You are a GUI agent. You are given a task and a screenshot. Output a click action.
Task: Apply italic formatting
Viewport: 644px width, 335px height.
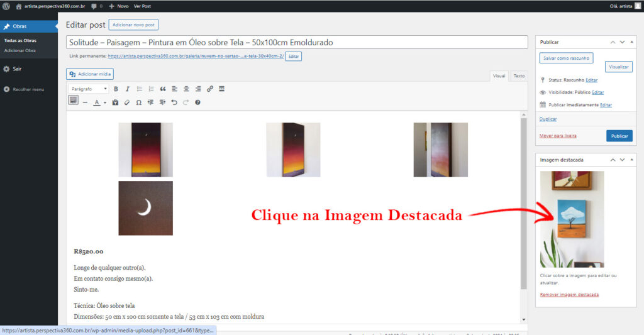pos(127,89)
